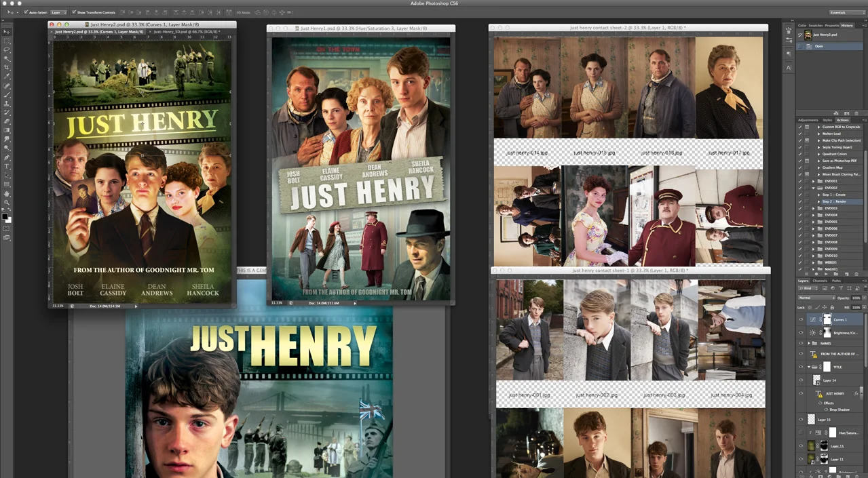Screen dimensions: 868x478
Task: Select the Zoom tool
Action: (x=7, y=203)
